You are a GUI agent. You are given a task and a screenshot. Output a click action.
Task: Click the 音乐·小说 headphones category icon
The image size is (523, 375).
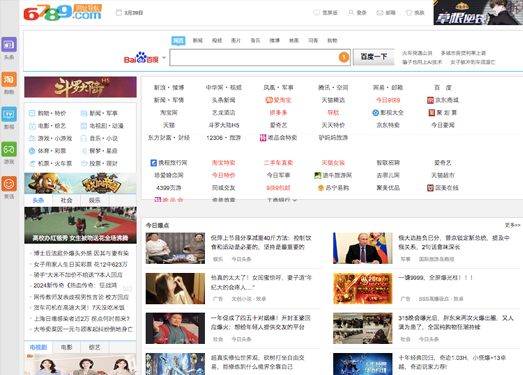(84, 138)
